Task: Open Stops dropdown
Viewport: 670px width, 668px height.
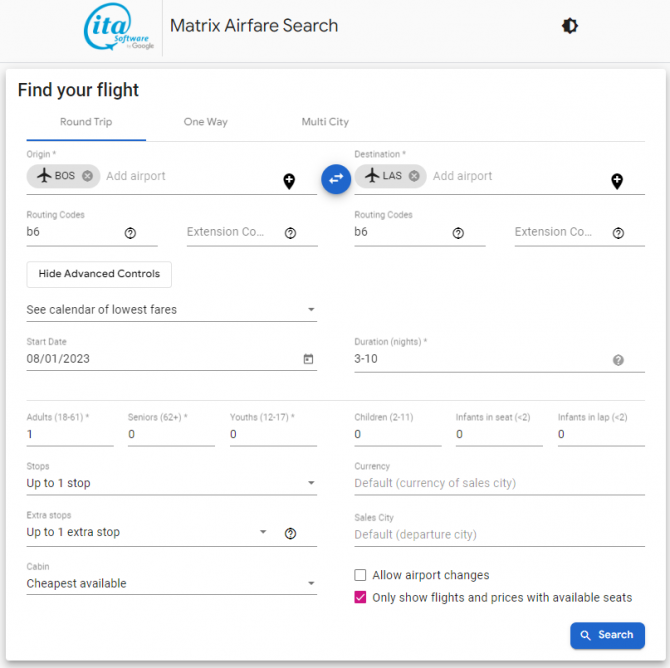Action: [x=171, y=483]
